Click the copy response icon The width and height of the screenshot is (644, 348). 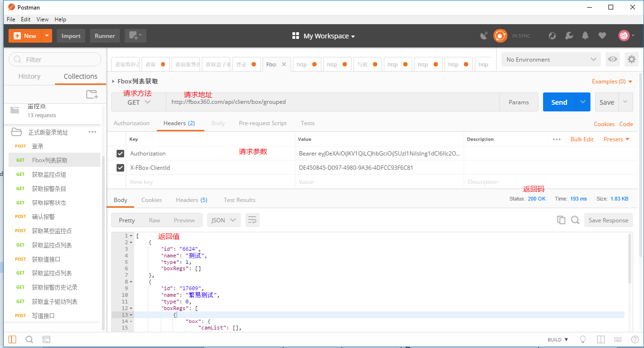561,220
